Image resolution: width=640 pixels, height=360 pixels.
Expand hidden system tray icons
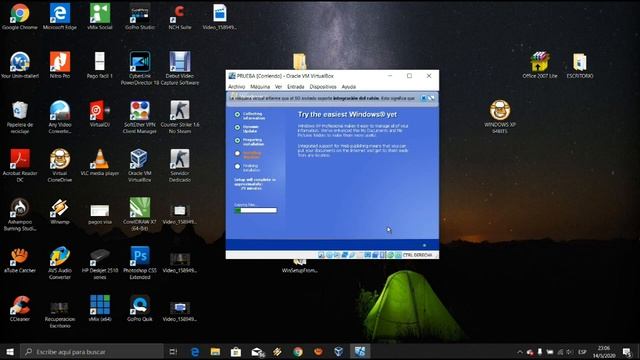(x=520, y=352)
